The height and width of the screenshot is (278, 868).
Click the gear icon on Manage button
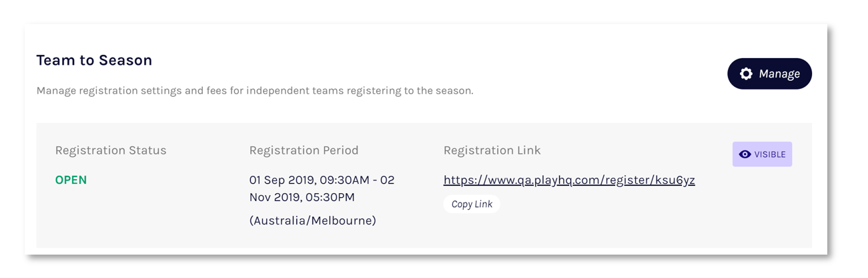746,74
